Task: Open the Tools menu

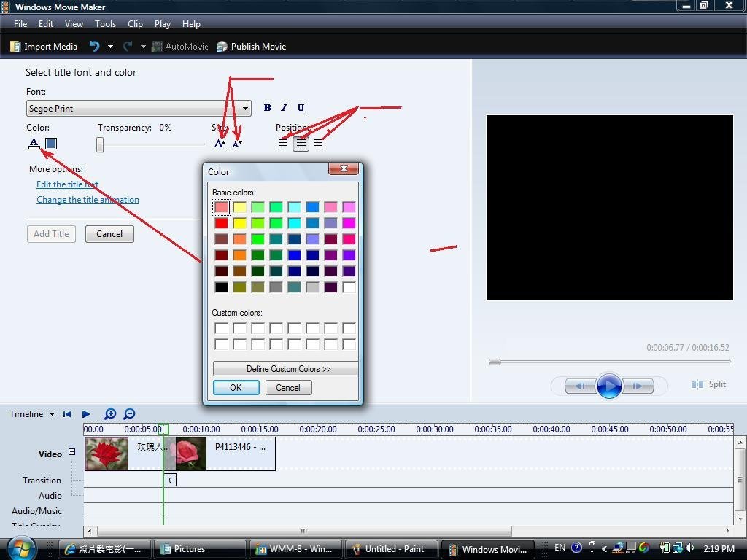Action: [105, 24]
